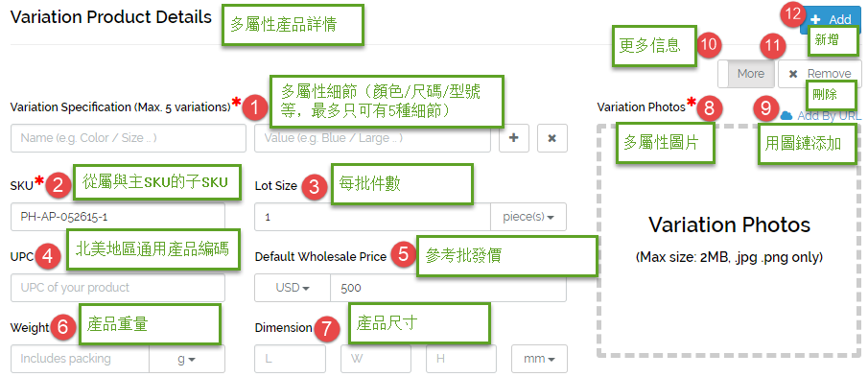The height and width of the screenshot is (377, 868).
Task: Open the piece(s) lot unit dropdown
Action: 528,217
